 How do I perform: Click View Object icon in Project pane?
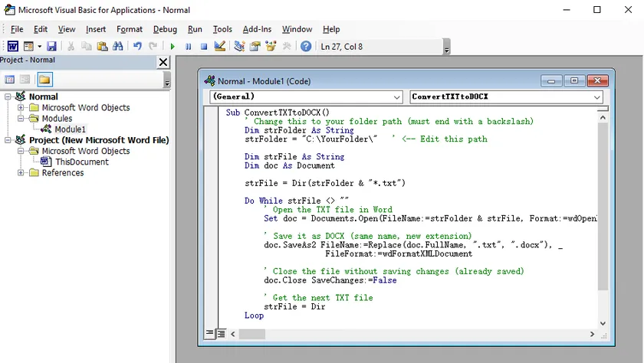tap(25, 80)
